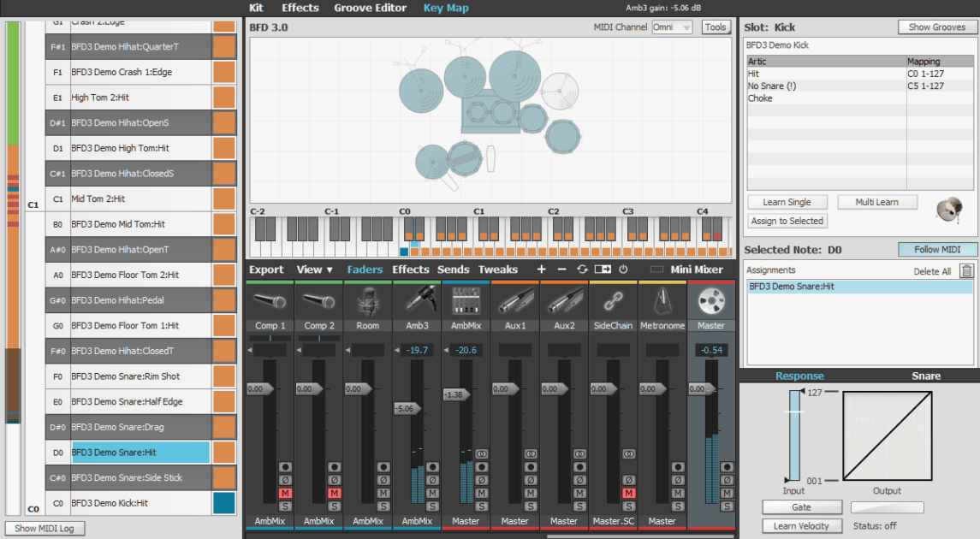
Task: Select the Metronome channel icon
Action: click(662, 302)
